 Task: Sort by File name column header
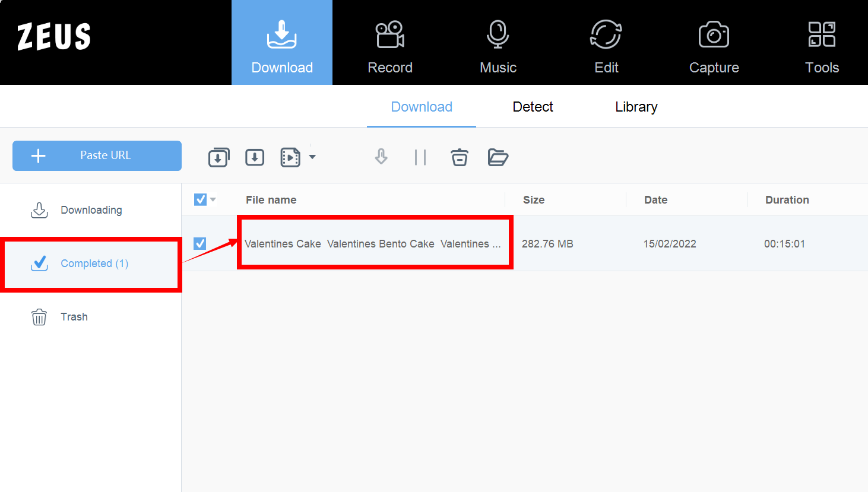coord(271,200)
